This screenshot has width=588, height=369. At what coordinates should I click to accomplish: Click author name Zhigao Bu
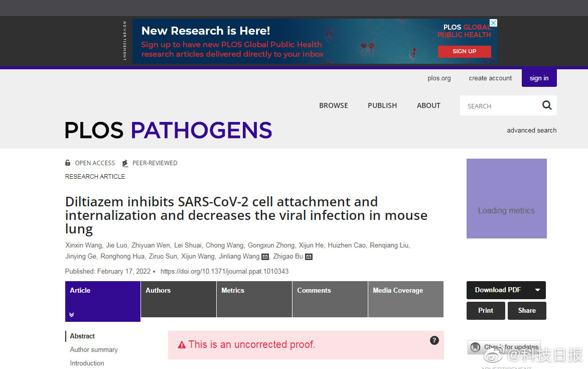tap(288, 257)
